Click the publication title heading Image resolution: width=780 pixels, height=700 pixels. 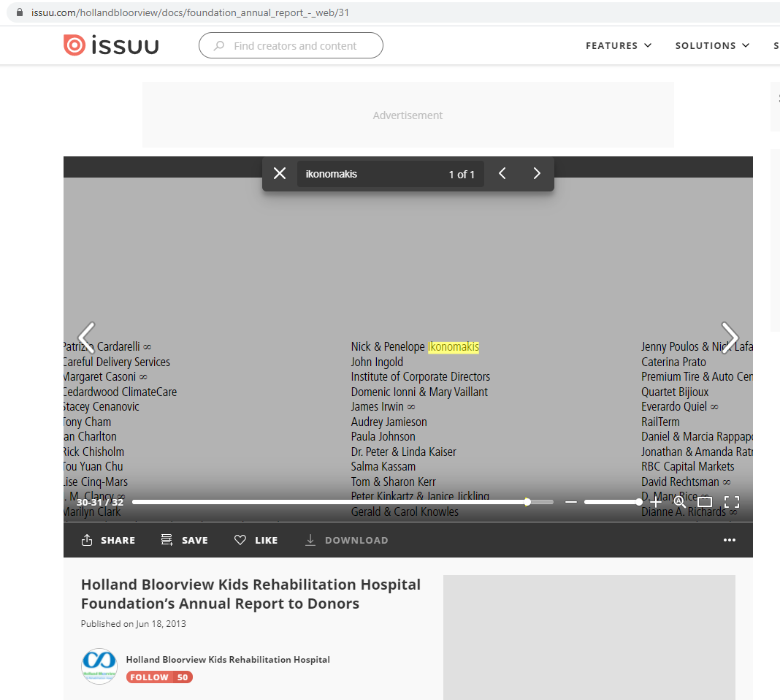(251, 594)
